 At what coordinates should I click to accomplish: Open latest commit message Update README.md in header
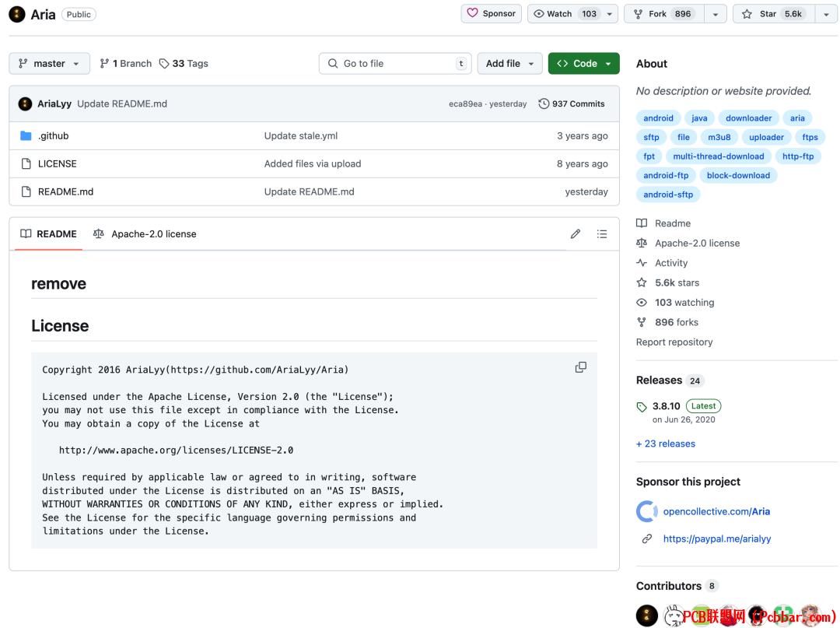click(x=122, y=104)
